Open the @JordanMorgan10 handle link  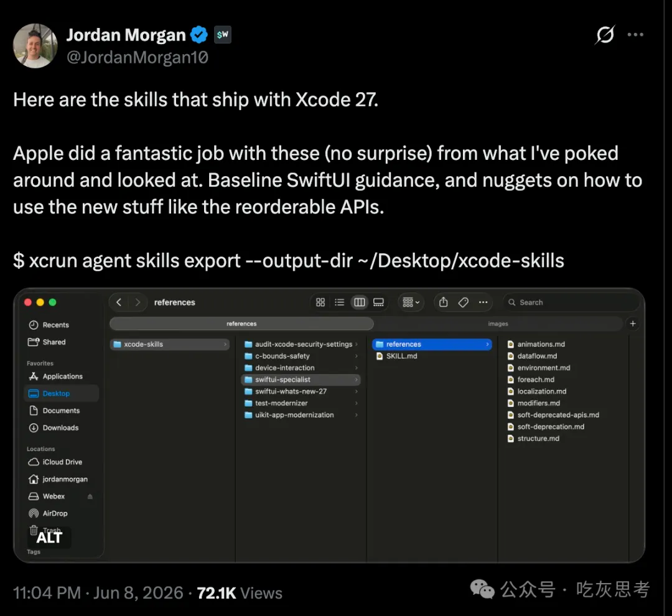[137, 57]
